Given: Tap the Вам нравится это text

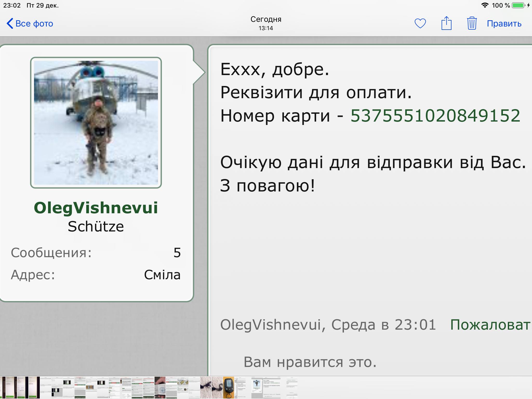Looking at the screenshot, I should point(310,362).
